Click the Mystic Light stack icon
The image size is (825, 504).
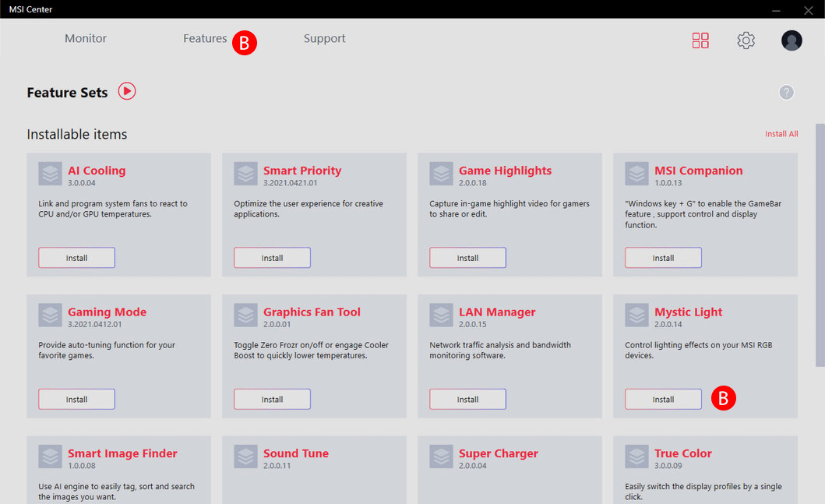point(636,315)
